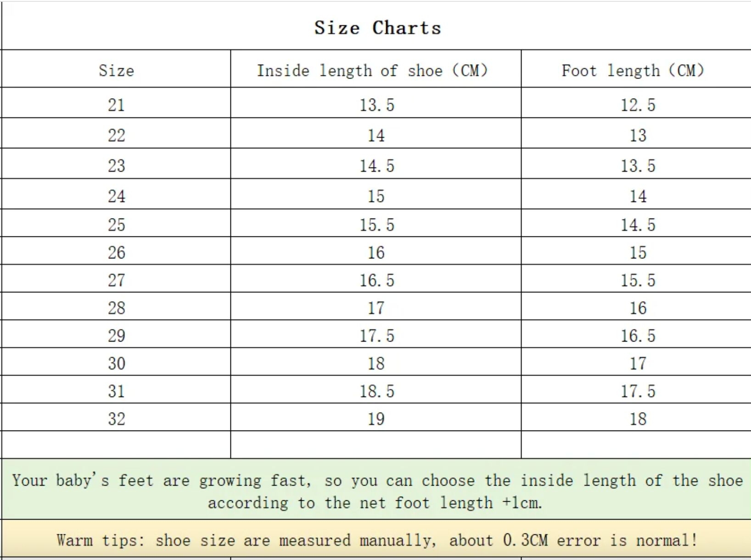Select foot length 16.5 for size 29
The height and width of the screenshot is (560, 751).
(638, 336)
